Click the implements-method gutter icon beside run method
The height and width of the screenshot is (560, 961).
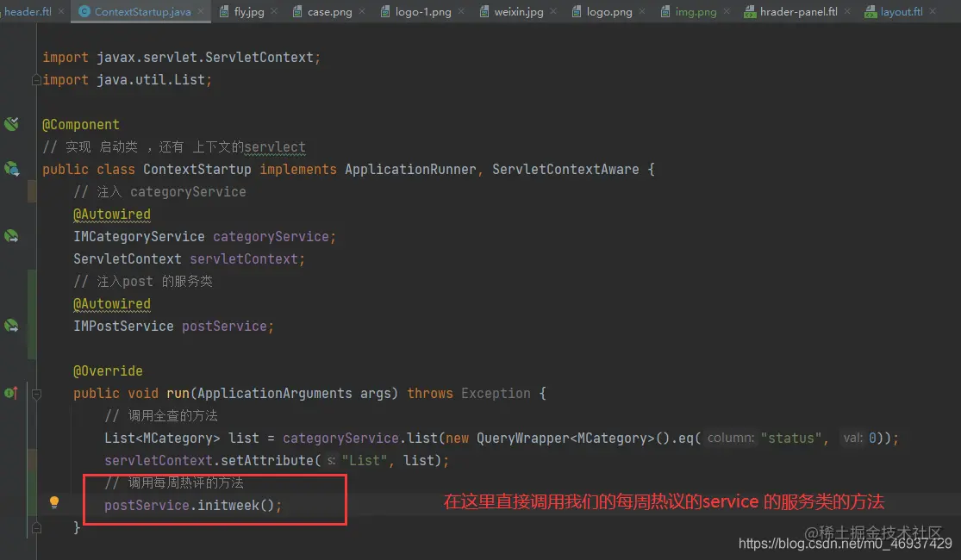coord(12,393)
